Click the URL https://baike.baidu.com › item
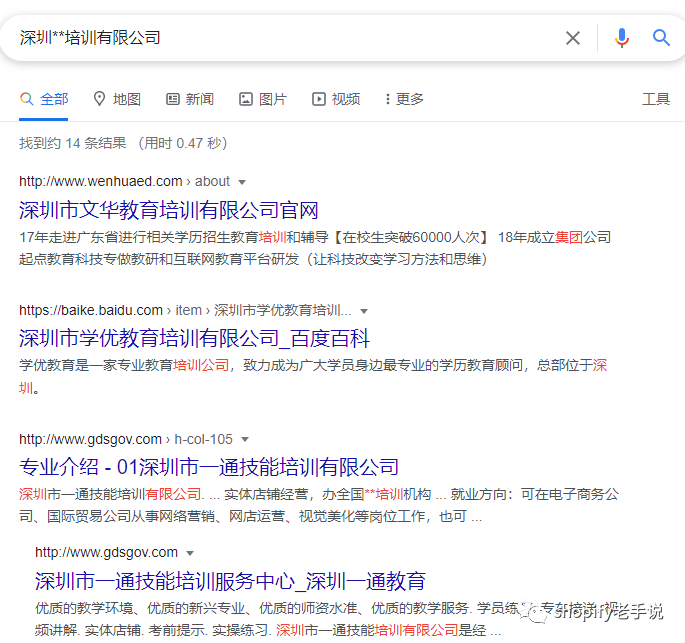 pyautogui.click(x=185, y=311)
